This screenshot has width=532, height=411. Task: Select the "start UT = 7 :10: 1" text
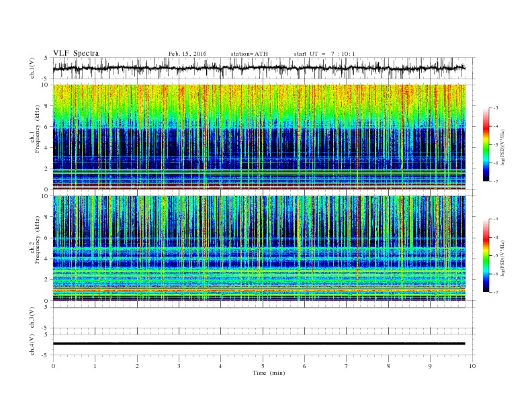point(324,54)
